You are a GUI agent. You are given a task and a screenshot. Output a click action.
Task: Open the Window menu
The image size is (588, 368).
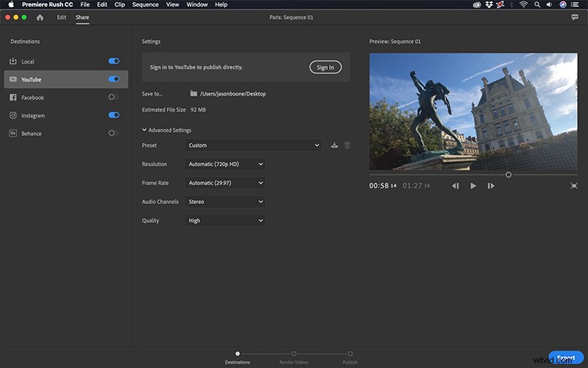[x=197, y=5]
